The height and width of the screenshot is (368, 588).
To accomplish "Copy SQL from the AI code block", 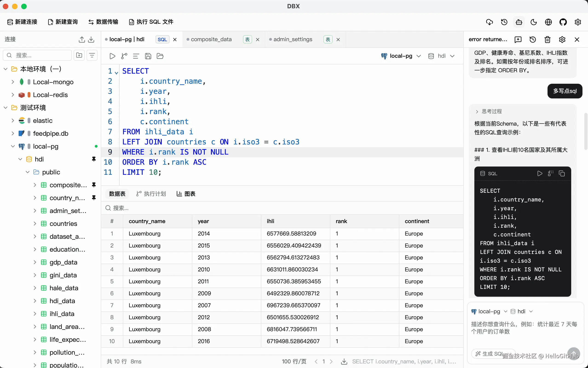I will [x=562, y=173].
